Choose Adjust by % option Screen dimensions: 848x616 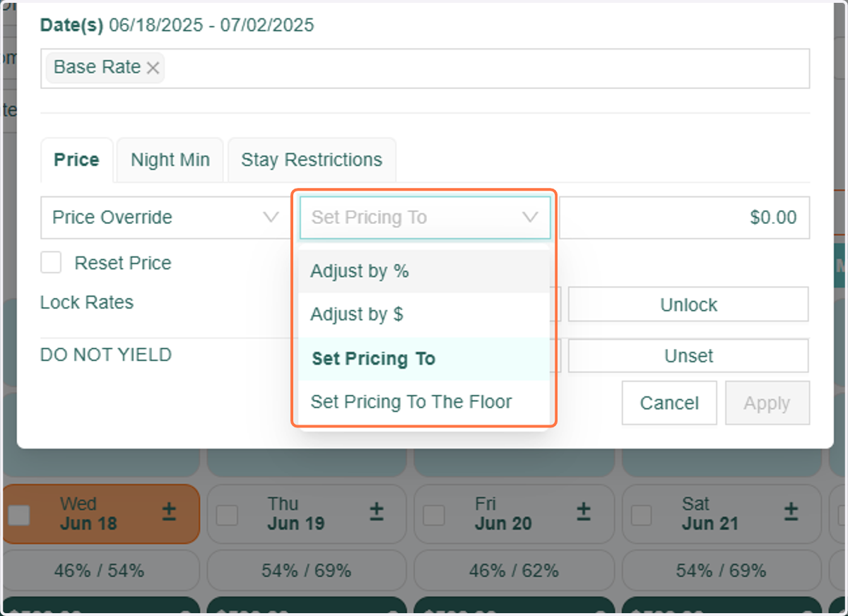point(424,272)
